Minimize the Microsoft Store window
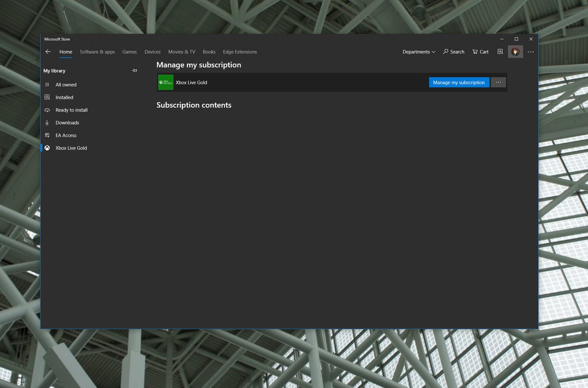This screenshot has width=588, height=388. pos(502,39)
